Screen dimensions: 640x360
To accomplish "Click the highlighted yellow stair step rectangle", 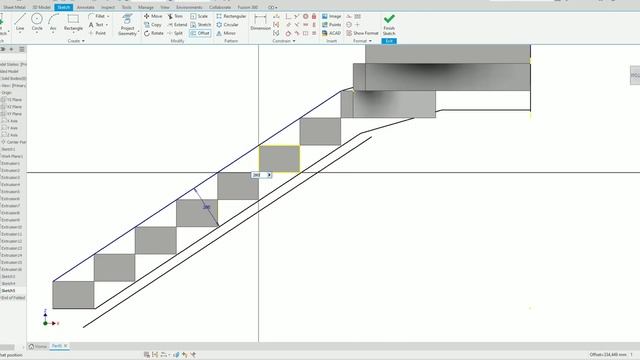I will tap(279, 159).
